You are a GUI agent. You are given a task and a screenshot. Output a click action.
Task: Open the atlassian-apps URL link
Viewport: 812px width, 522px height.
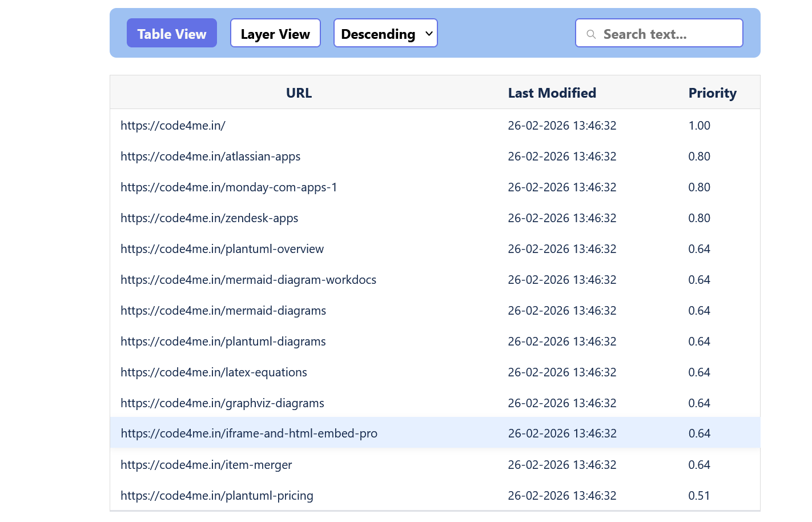[x=210, y=156]
